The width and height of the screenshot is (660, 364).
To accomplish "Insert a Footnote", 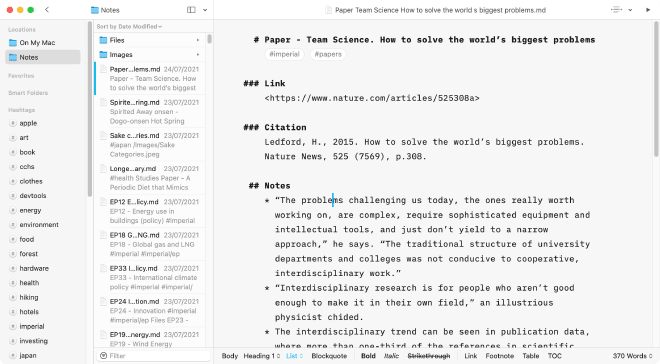I will (500, 356).
